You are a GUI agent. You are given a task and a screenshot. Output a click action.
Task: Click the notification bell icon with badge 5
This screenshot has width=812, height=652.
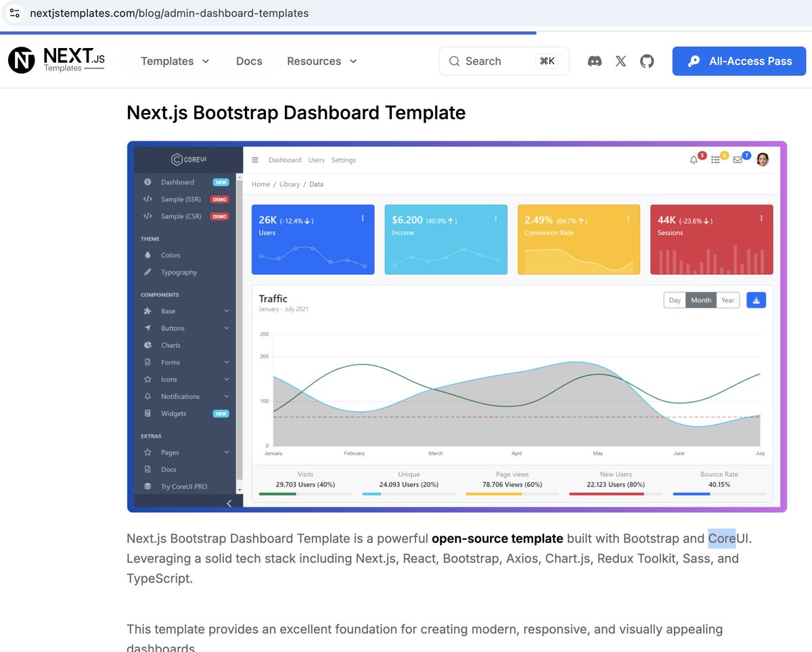point(694,160)
